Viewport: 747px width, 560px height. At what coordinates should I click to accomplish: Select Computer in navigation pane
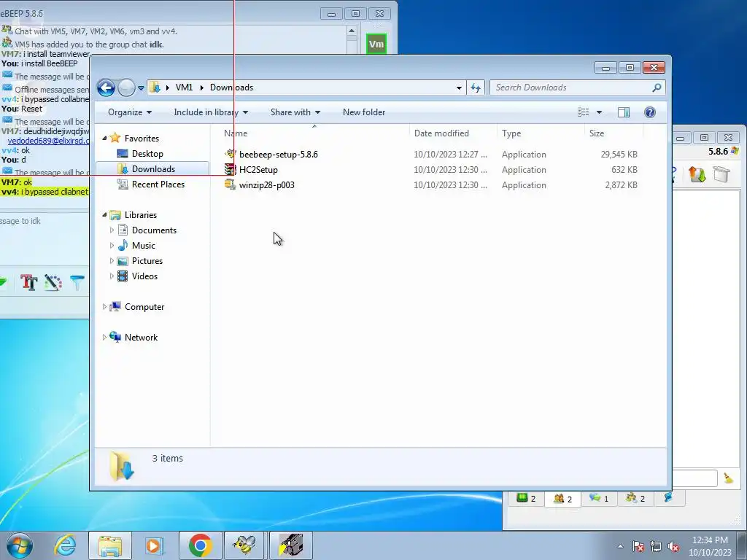point(144,307)
